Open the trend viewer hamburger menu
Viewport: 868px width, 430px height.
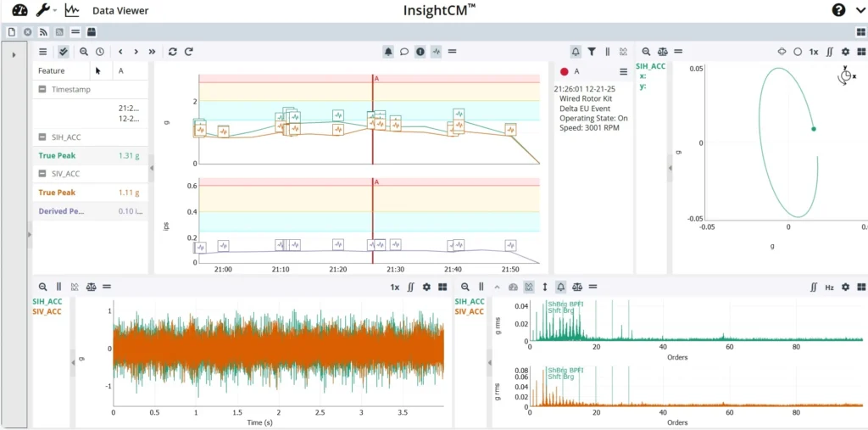coord(42,52)
